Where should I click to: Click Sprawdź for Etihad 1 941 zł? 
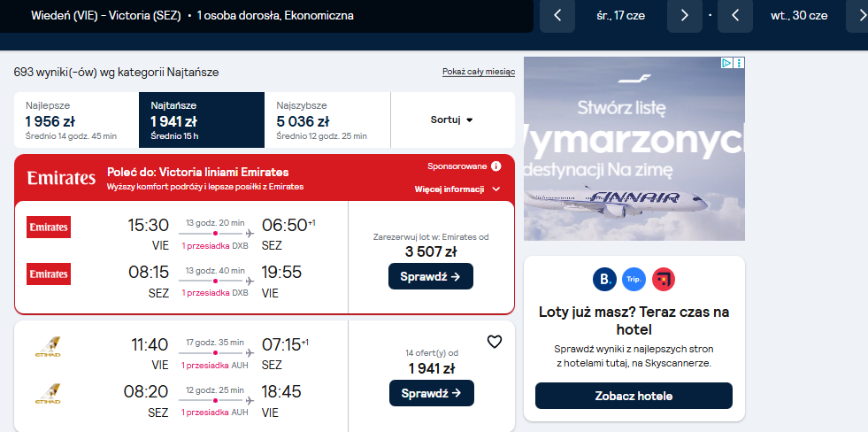point(432,393)
